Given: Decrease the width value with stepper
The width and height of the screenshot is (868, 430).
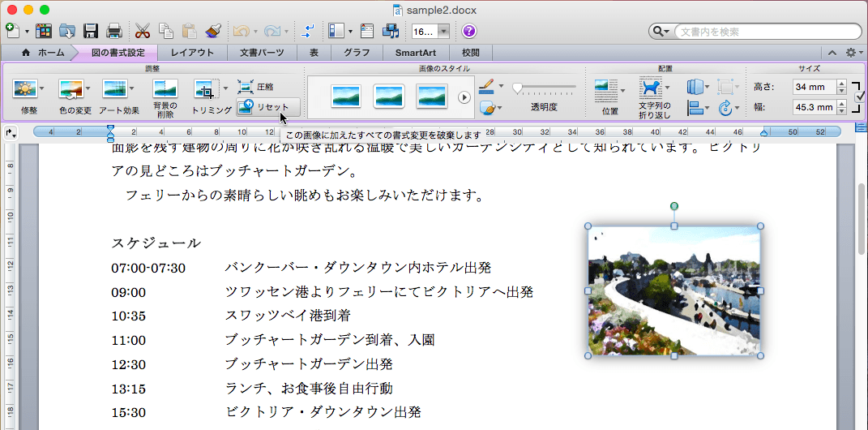Looking at the screenshot, I should pyautogui.click(x=841, y=111).
